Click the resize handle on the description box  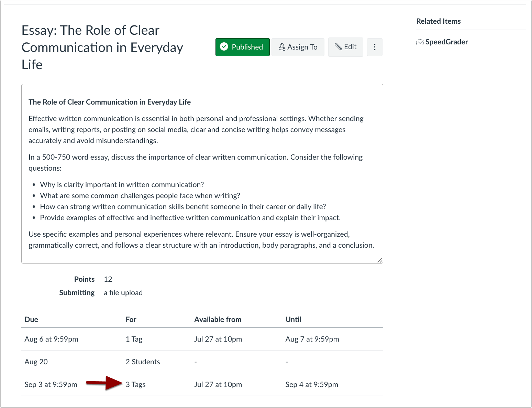379,260
